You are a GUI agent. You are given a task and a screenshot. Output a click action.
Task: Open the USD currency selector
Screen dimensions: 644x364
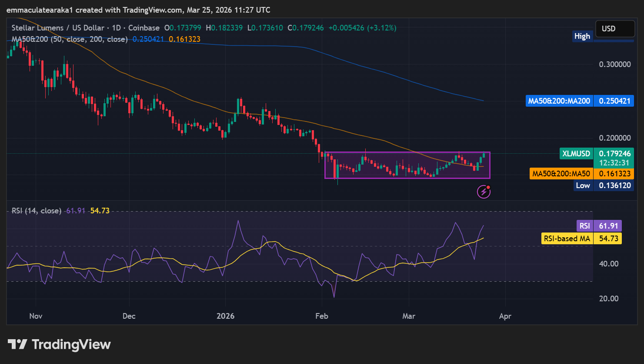(614, 29)
